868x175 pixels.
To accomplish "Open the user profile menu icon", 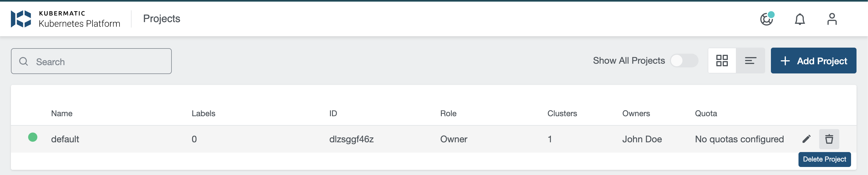I will point(832,19).
